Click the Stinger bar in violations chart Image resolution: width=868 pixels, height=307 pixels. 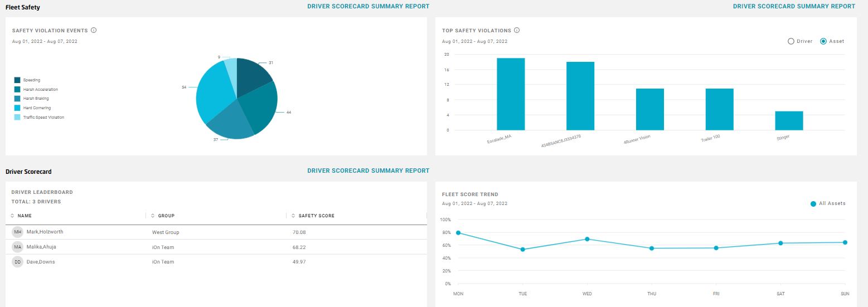pyautogui.click(x=789, y=120)
